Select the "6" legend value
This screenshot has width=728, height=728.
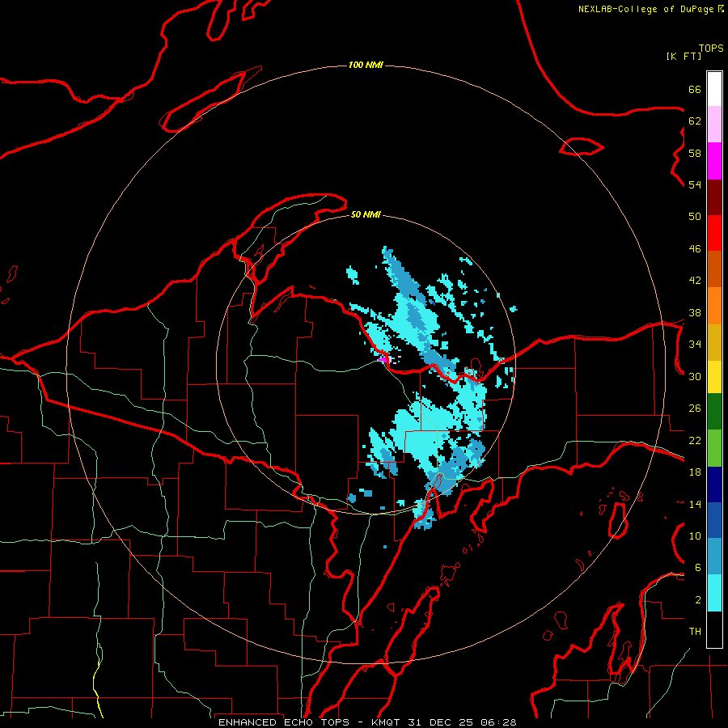[698, 568]
